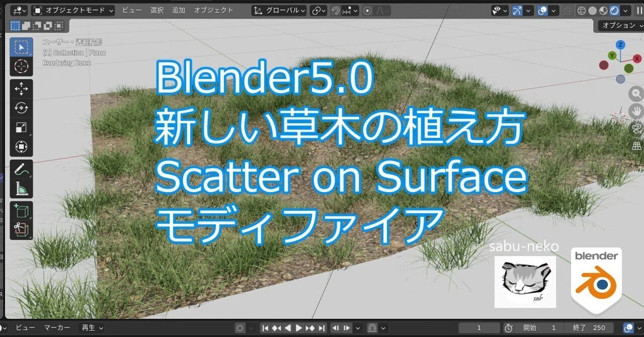Click the current frame field
Screen dimensions: 644x337
tap(478, 328)
